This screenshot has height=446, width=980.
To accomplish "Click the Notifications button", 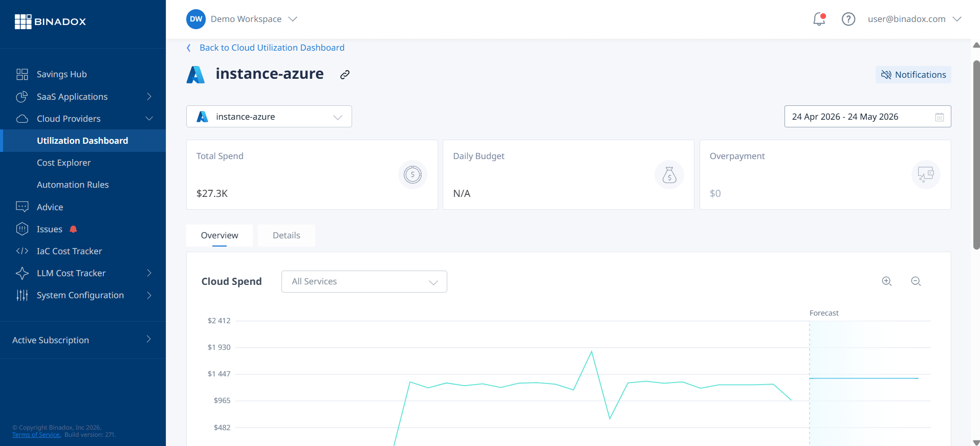I will [x=913, y=75].
